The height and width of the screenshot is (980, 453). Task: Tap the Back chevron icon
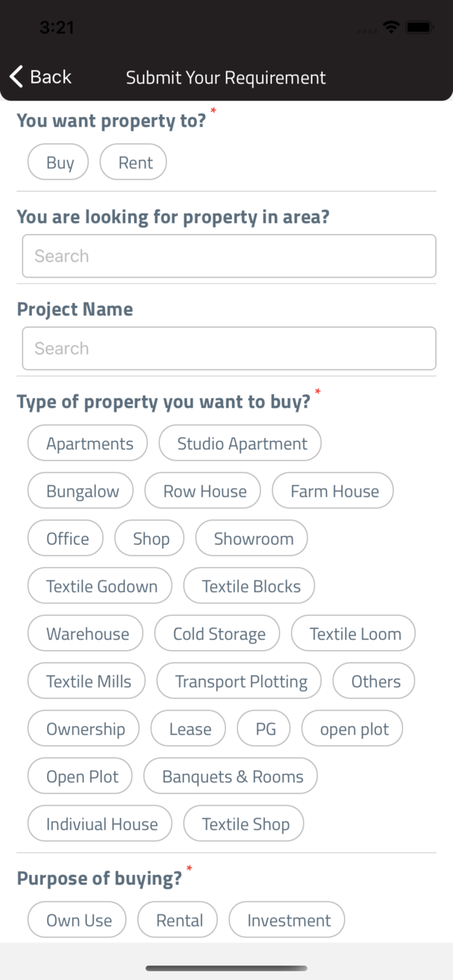click(16, 76)
